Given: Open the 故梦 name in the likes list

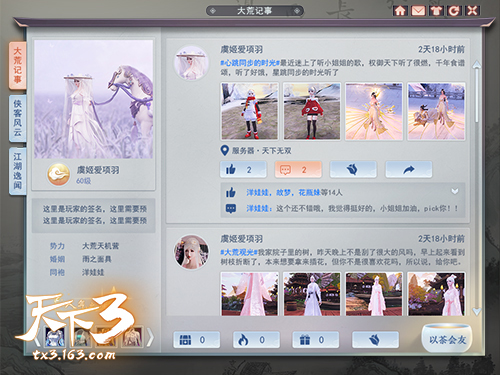Looking at the screenshot, I should [285, 192].
